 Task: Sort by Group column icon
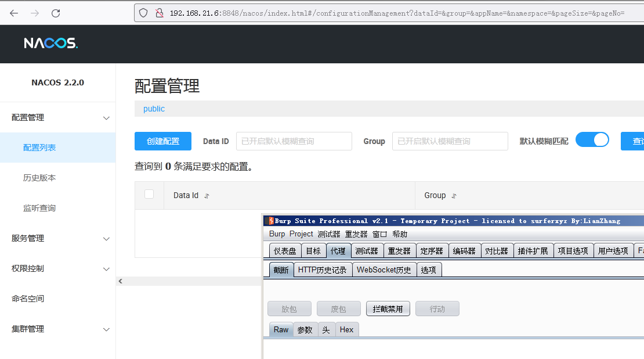(454, 196)
